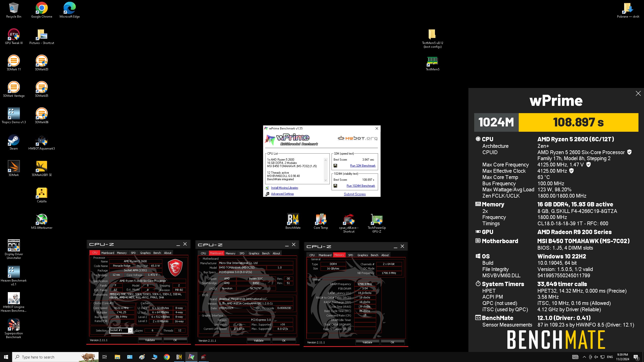Select the Catzilla desktop icon
Screen dimensions: 644x362
point(42,195)
